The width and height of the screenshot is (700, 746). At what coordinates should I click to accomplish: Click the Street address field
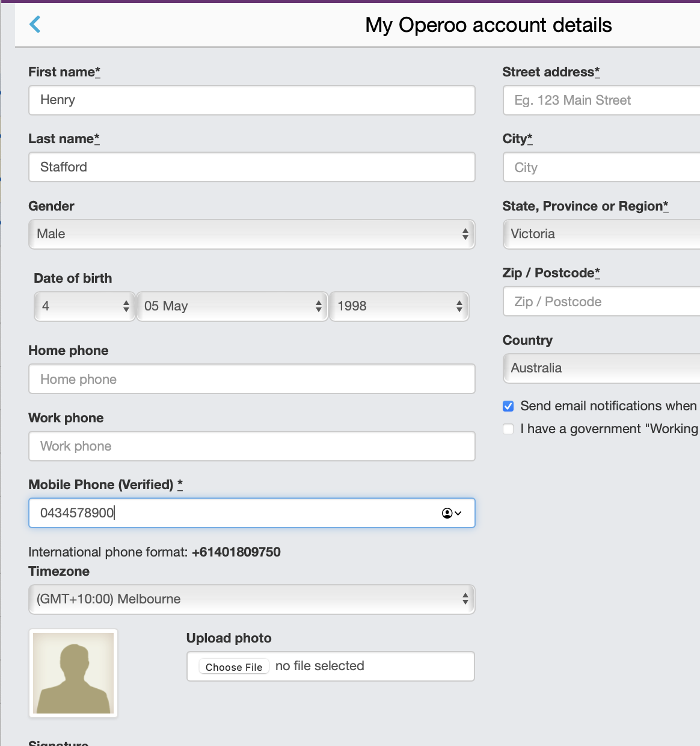click(601, 100)
